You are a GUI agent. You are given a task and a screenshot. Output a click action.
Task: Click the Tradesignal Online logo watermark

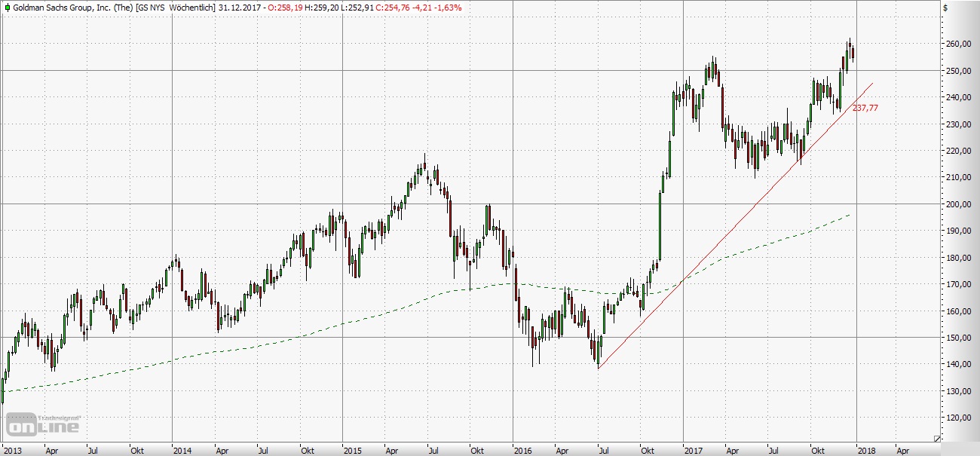(x=43, y=424)
